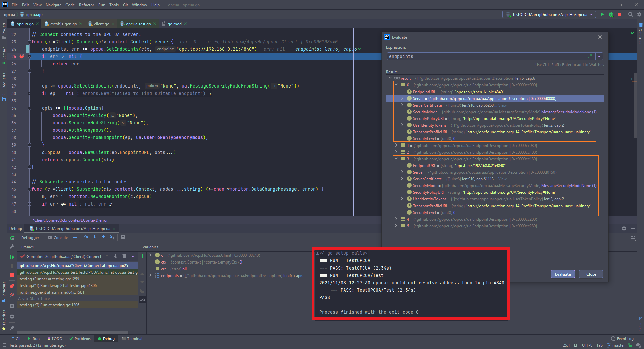The width and height of the screenshot is (644, 349).
Task: Click the Close button in the Evaluate dialog
Action: pos(591,274)
